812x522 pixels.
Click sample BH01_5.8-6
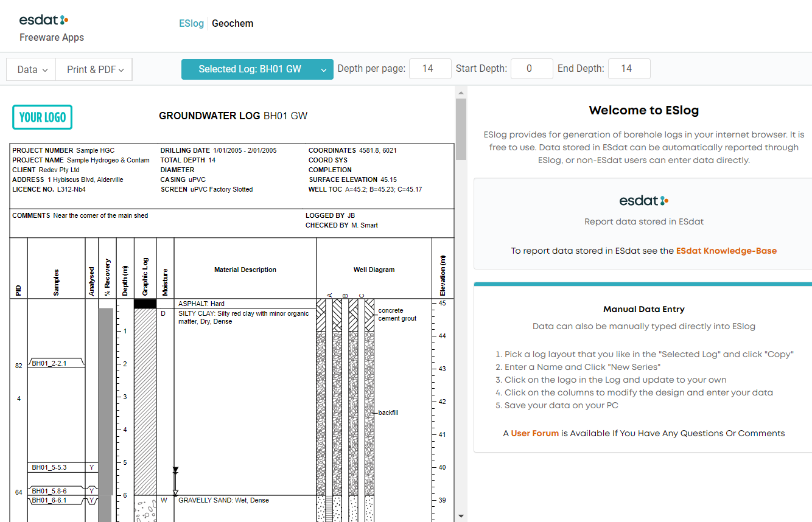pos(49,490)
